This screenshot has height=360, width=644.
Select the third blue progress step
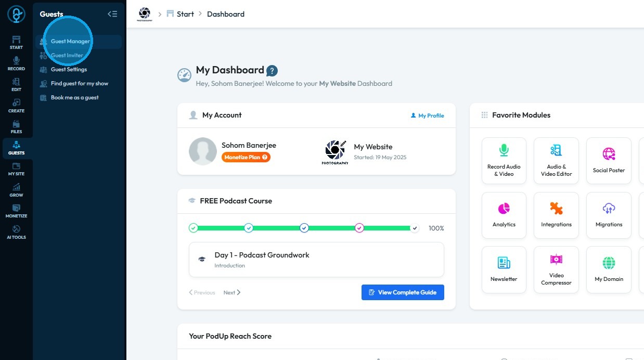[x=304, y=228]
